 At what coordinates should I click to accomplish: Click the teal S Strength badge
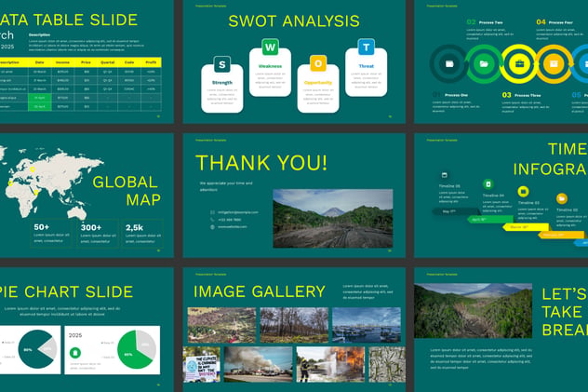point(222,64)
